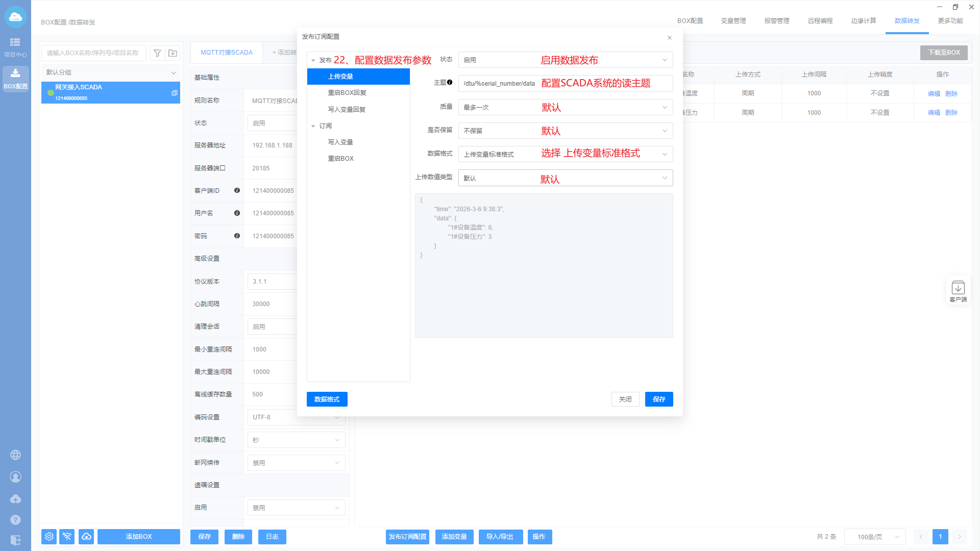
Task: Click the globe icon in the left sidebar
Action: [x=15, y=455]
